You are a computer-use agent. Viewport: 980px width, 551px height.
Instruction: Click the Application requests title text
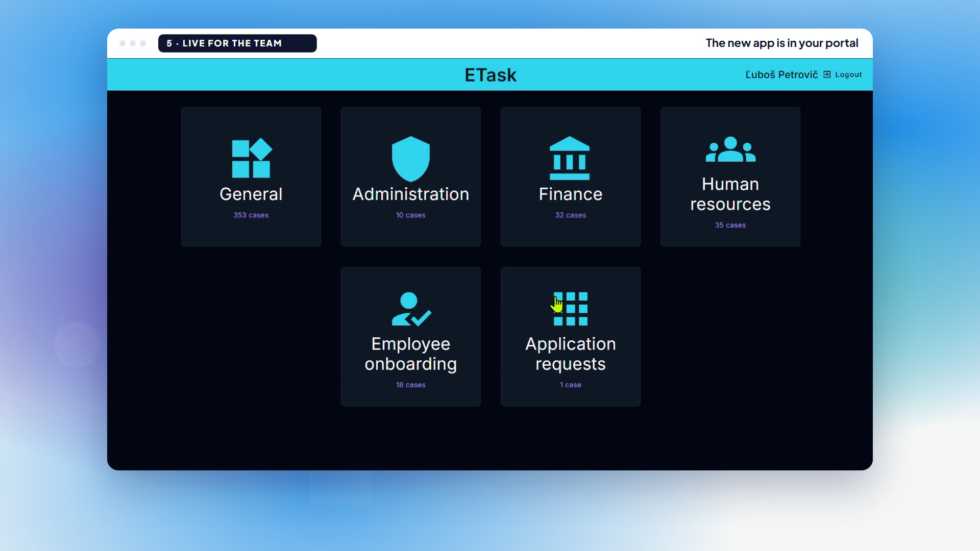571,354
